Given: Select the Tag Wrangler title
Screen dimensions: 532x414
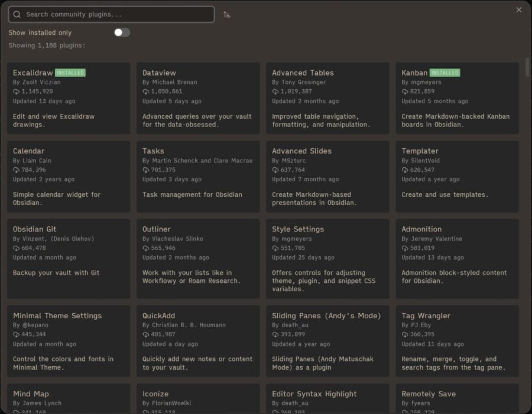Looking at the screenshot, I should 426,316.
